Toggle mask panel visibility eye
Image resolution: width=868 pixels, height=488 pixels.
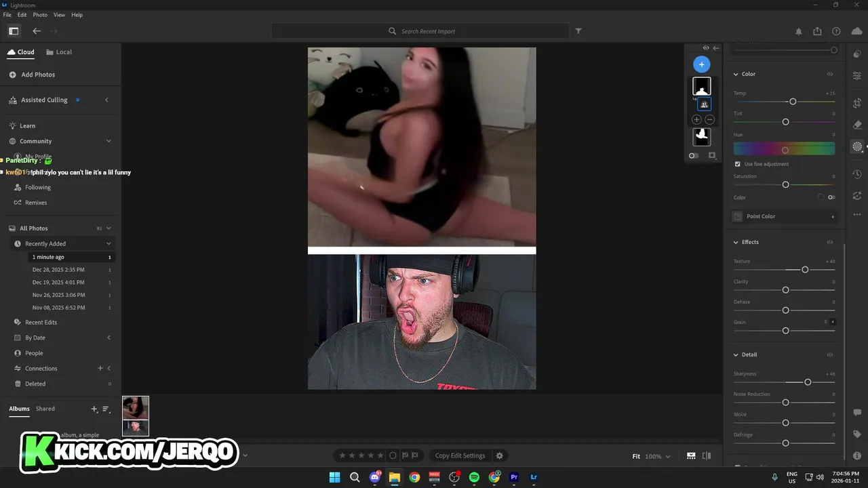click(x=706, y=48)
